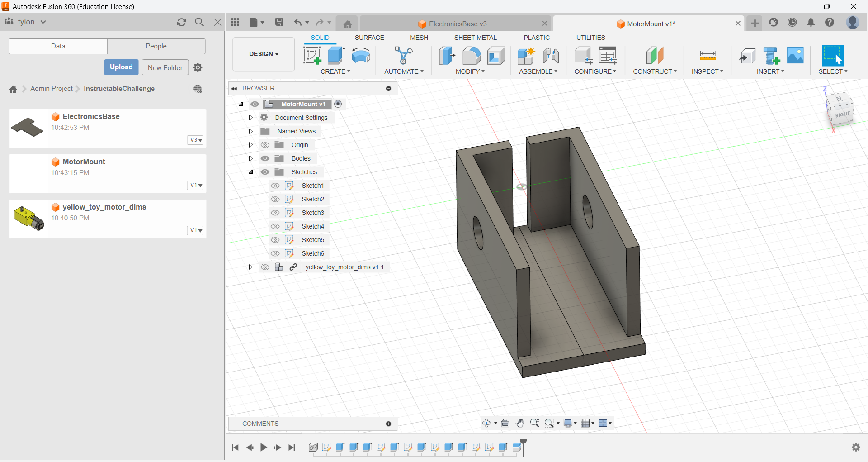The height and width of the screenshot is (462, 868).
Task: Select the Create Sketch tool
Action: tap(312, 56)
